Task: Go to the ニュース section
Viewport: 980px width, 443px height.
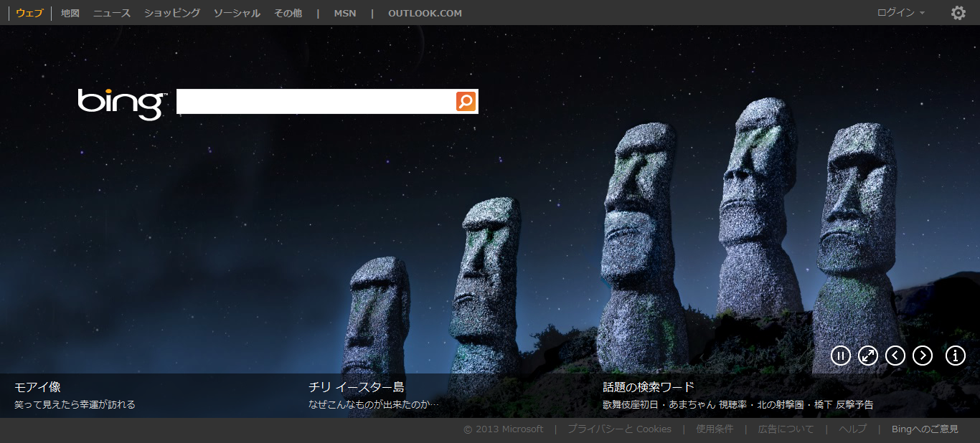Action: pos(112,13)
